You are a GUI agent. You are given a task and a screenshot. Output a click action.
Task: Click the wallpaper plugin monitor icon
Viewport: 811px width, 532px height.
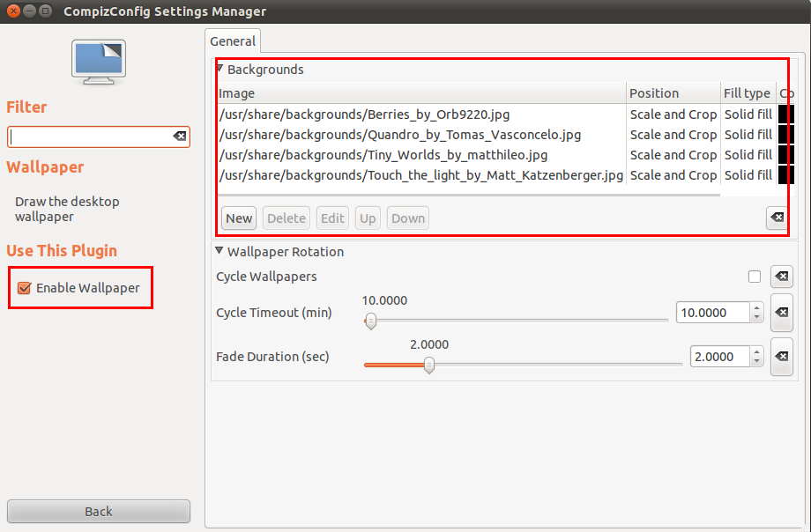tap(99, 63)
